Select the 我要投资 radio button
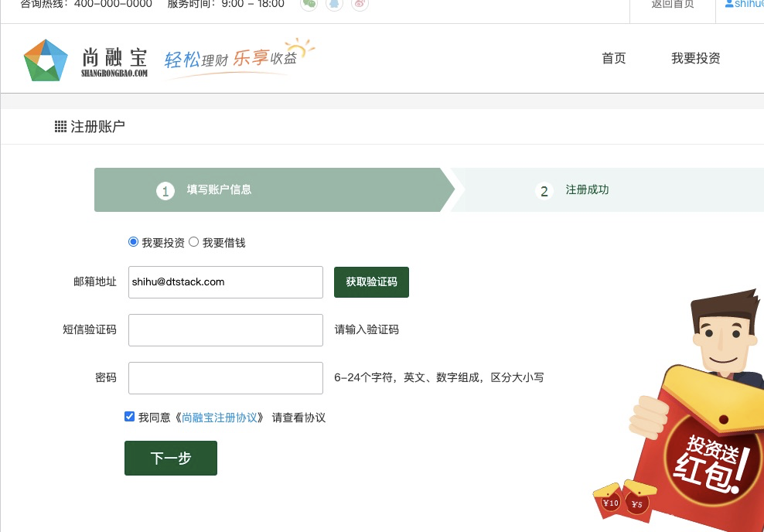The image size is (764, 532). click(133, 241)
